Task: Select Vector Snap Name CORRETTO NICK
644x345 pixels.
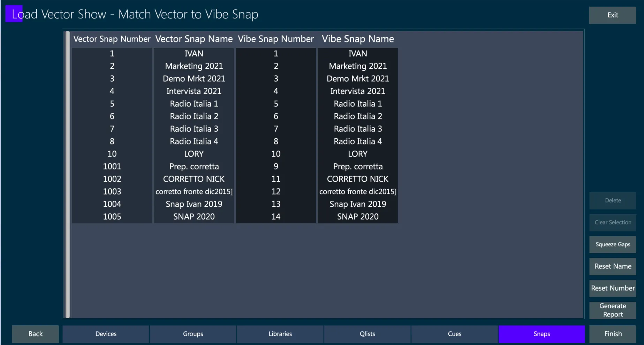Action: pyautogui.click(x=194, y=179)
